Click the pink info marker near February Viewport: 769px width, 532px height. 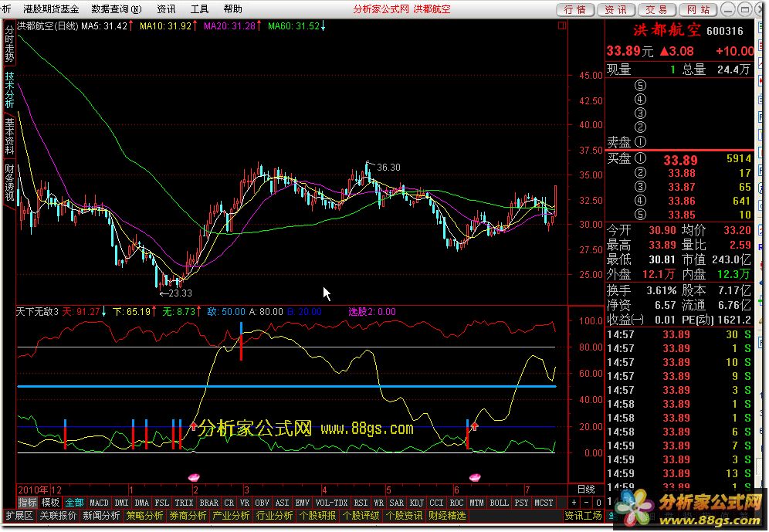[195, 476]
